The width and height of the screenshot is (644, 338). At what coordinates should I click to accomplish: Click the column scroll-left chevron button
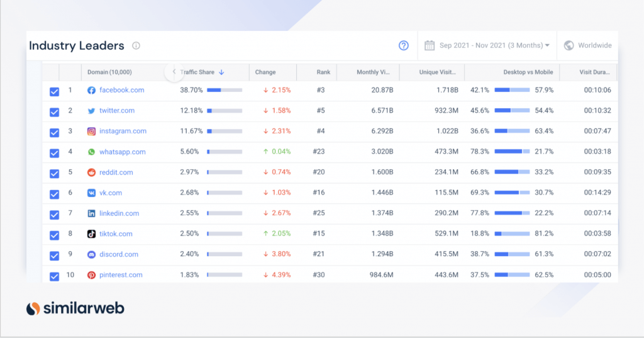click(x=174, y=72)
